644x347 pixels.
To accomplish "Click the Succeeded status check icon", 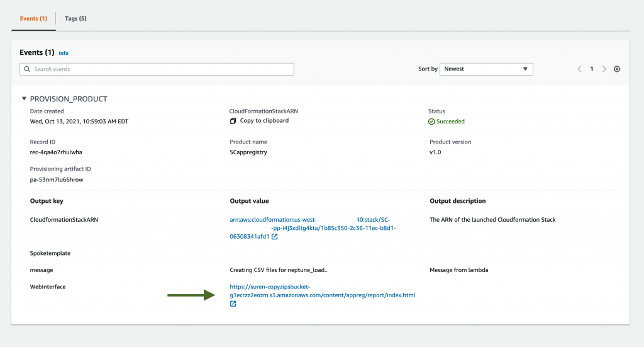I will click(x=431, y=122).
